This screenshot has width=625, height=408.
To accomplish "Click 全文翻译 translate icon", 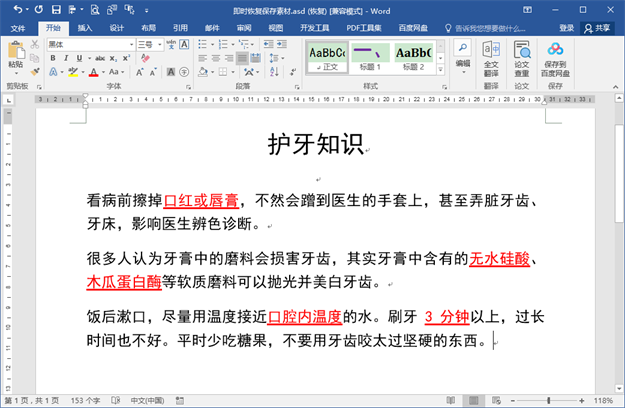I will (x=491, y=58).
